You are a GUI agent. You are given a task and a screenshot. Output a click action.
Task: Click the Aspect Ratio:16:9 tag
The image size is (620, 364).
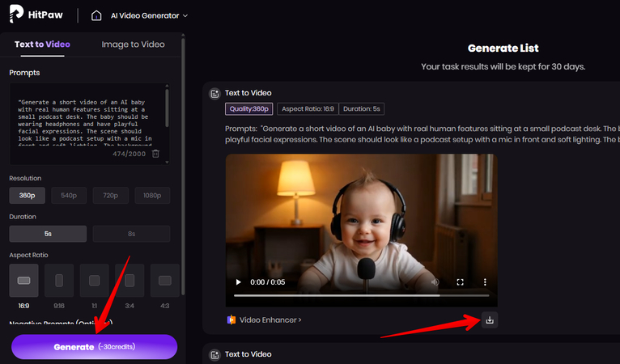308,108
